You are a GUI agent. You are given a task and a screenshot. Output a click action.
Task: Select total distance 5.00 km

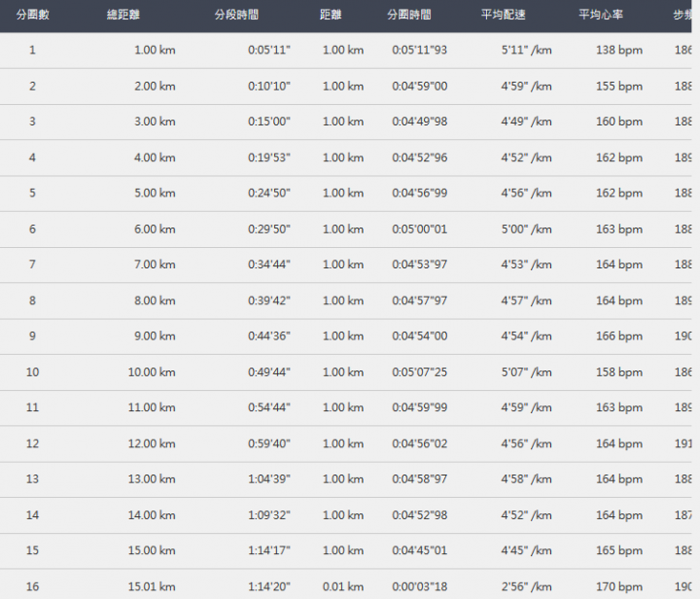pos(155,193)
